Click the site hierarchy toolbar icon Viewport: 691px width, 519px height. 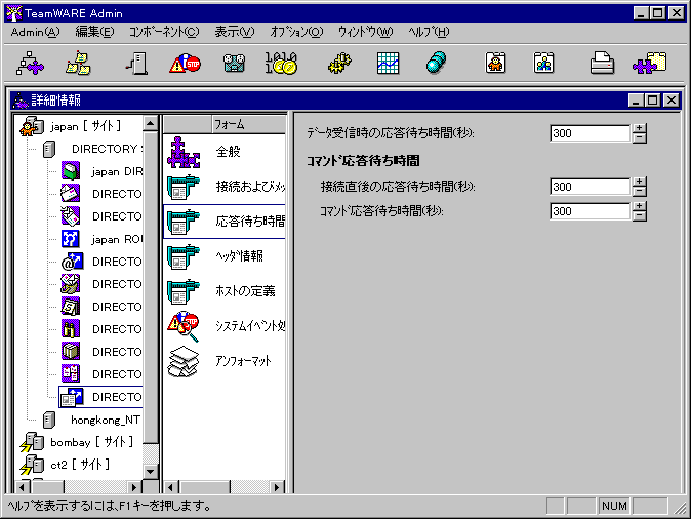pyautogui.click(x=30, y=63)
